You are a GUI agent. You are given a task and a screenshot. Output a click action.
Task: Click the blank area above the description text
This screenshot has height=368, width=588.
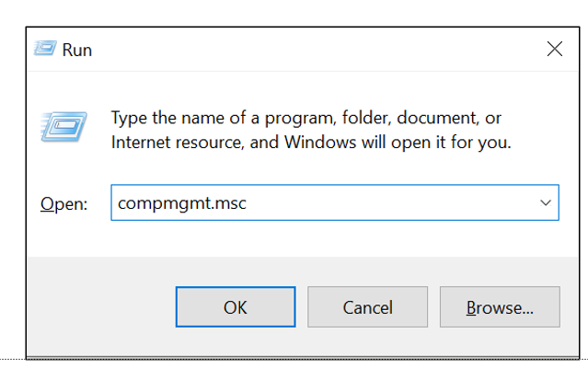pos(303,89)
